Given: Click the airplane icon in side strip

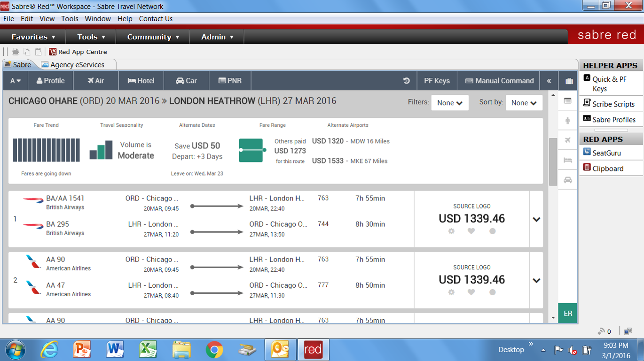Looking at the screenshot, I should click(567, 140).
